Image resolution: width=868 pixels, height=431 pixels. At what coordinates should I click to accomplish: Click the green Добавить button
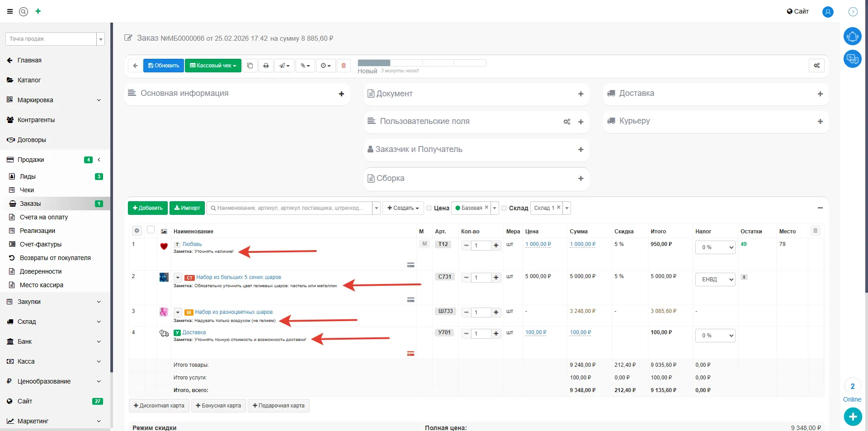(x=148, y=208)
